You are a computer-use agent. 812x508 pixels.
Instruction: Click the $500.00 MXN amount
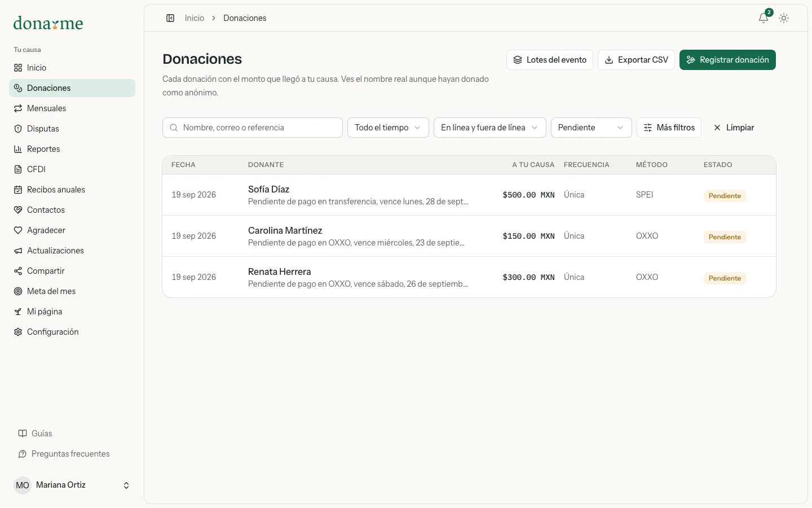pyautogui.click(x=528, y=195)
